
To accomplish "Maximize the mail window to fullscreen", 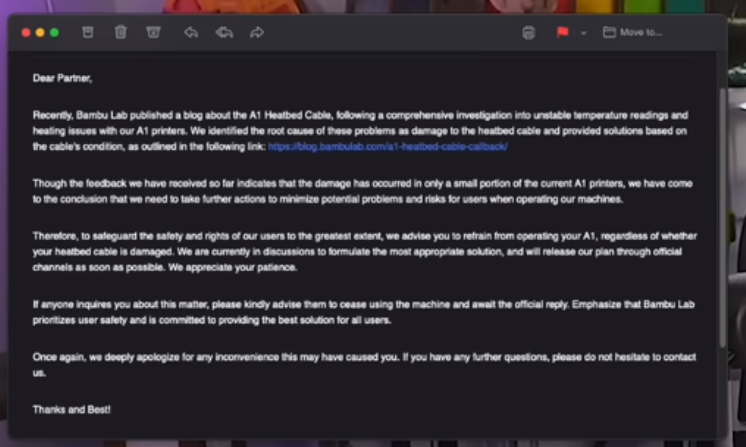I will (55, 32).
